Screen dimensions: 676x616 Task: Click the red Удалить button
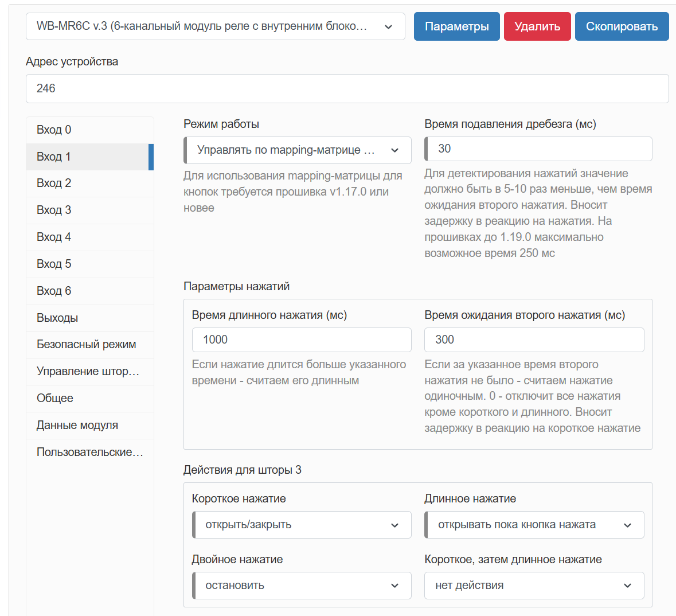537,26
